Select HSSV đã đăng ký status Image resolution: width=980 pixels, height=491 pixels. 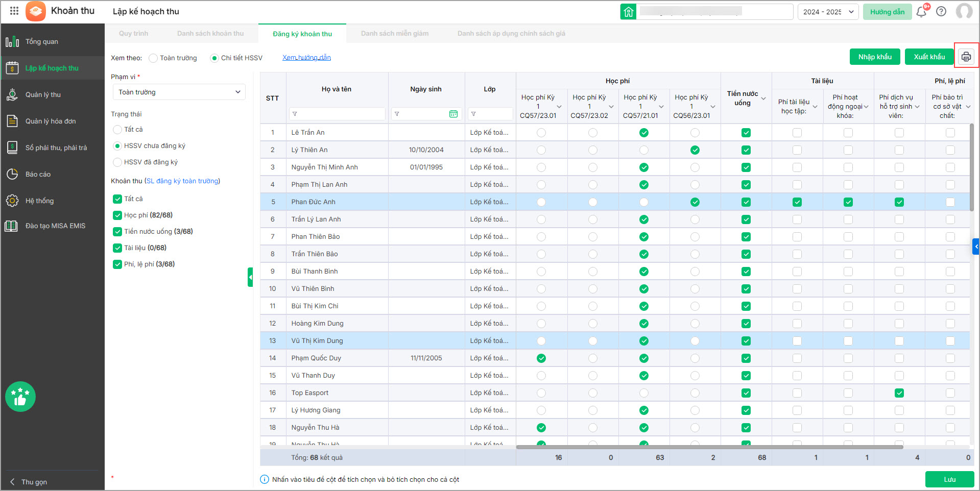click(x=117, y=162)
